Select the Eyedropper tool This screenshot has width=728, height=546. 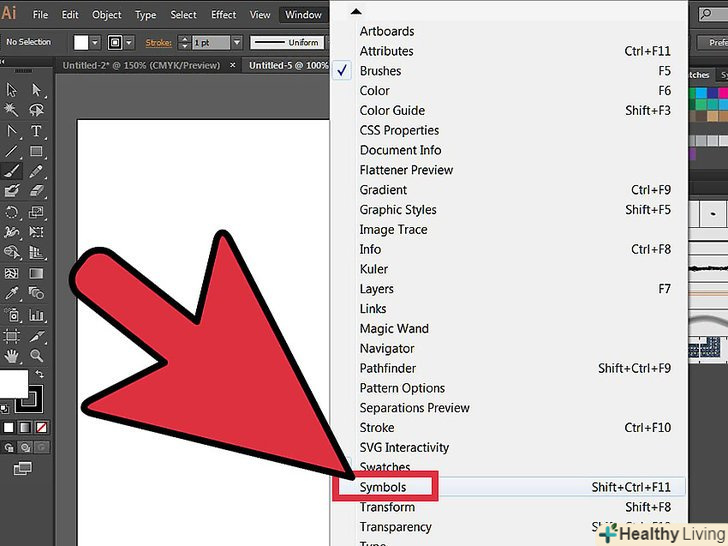click(12, 293)
